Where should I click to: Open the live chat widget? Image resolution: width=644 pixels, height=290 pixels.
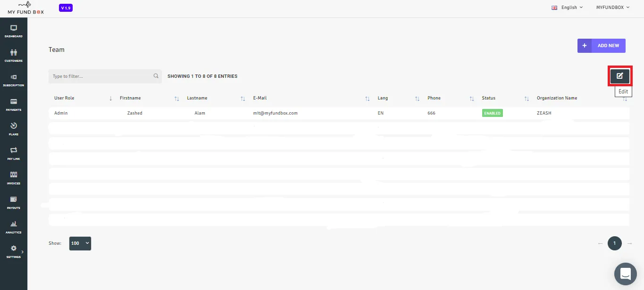pyautogui.click(x=626, y=274)
